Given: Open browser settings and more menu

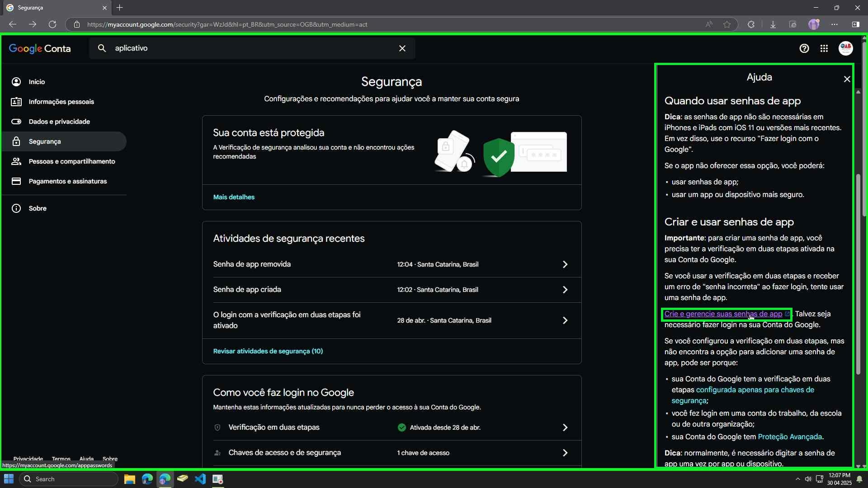Looking at the screenshot, I should coord(835,24).
